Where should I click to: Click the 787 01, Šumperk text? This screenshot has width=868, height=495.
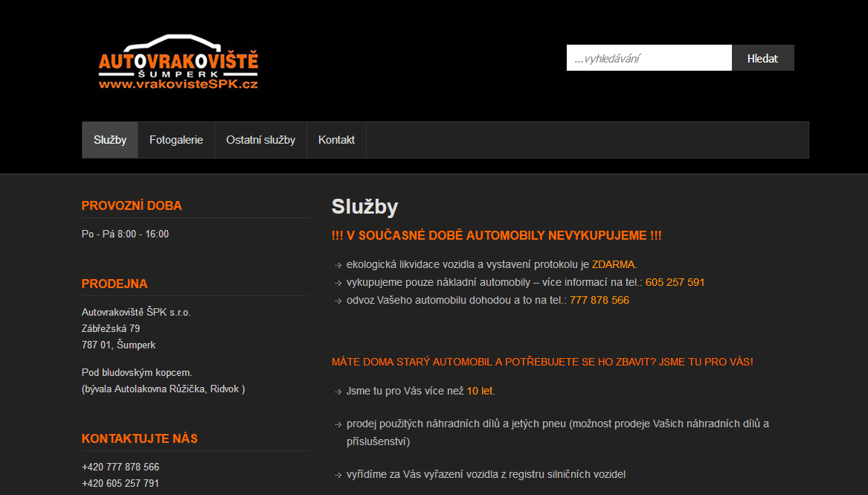coord(118,345)
